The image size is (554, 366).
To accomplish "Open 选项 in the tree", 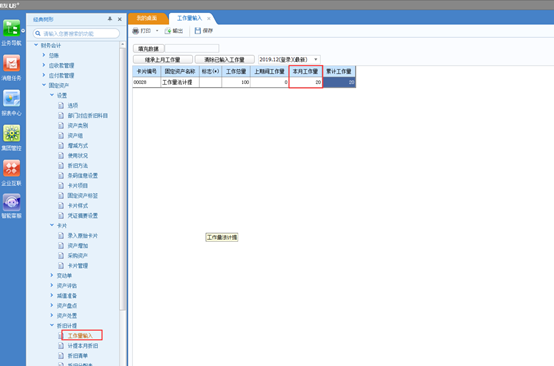I will 73,105.
